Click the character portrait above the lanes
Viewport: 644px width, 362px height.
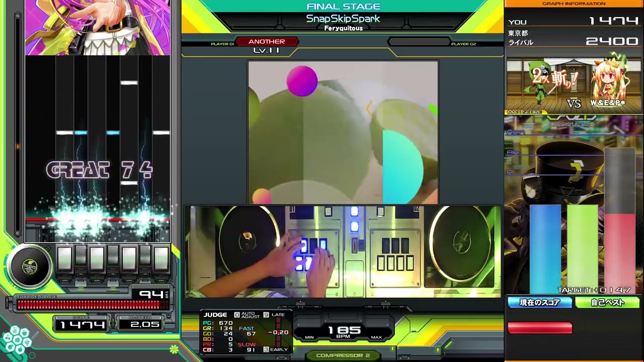tap(98, 27)
